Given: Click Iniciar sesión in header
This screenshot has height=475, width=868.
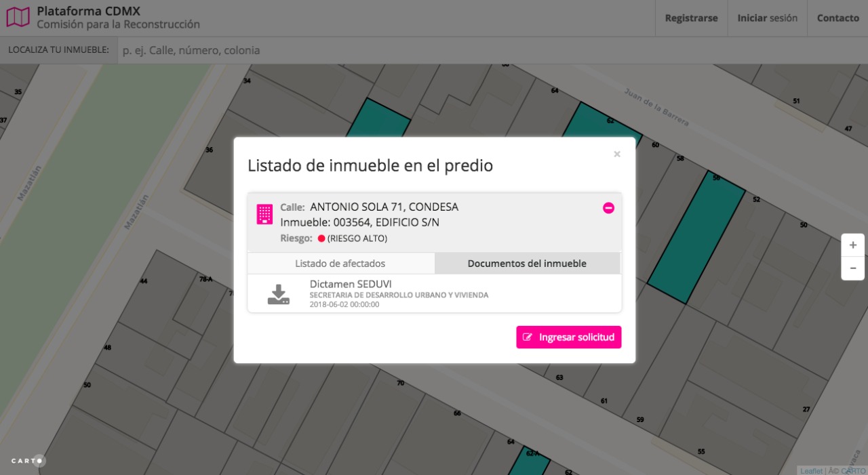Looking at the screenshot, I should [x=767, y=18].
